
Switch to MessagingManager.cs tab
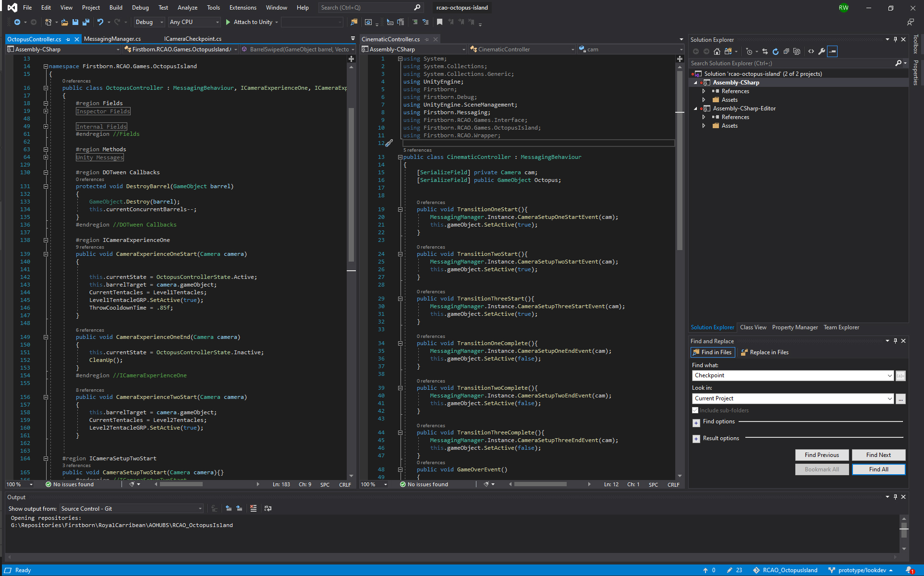pyautogui.click(x=112, y=39)
